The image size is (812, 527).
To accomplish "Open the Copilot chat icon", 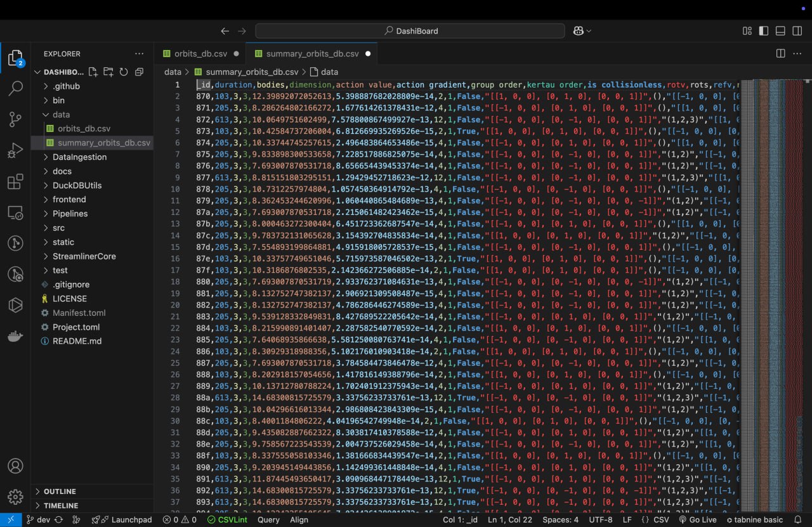I will tap(578, 30).
